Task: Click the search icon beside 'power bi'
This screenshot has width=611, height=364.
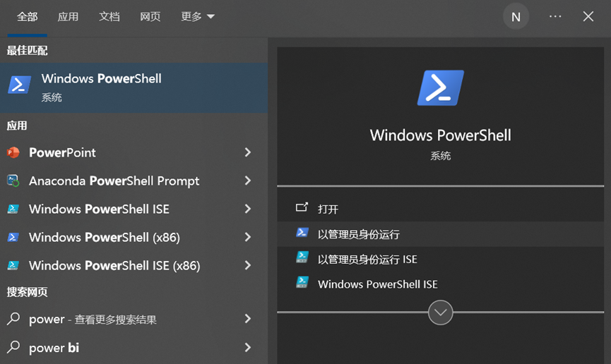Action: pyautogui.click(x=13, y=347)
